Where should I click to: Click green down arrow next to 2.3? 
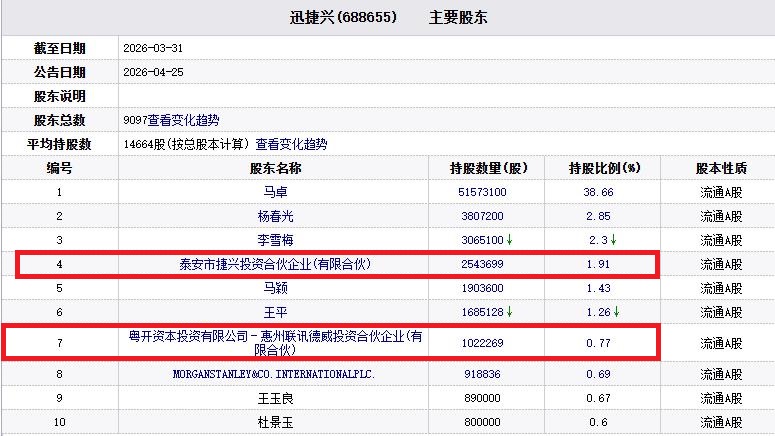pos(613,240)
